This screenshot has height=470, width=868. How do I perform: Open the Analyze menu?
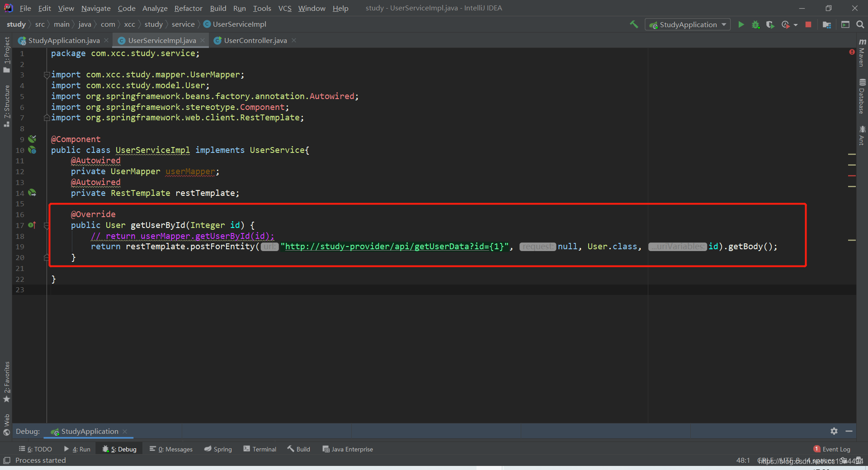[x=155, y=8]
